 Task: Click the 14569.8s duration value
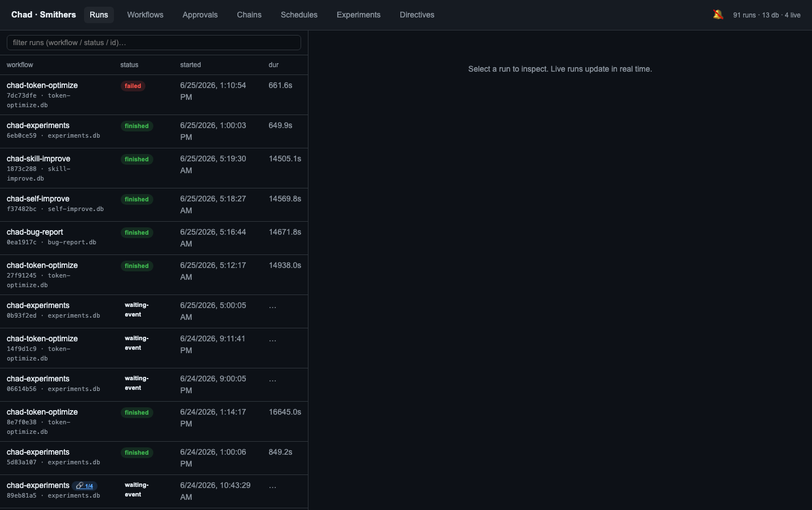(285, 199)
